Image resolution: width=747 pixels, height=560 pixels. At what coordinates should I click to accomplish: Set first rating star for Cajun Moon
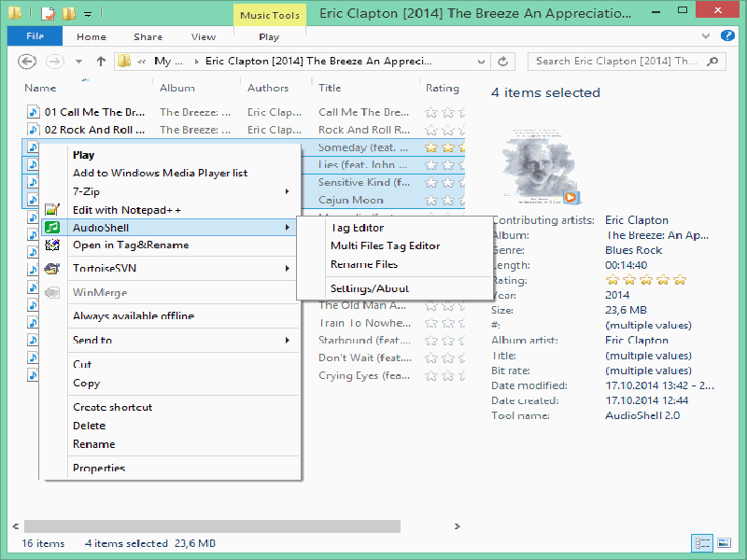pos(431,200)
